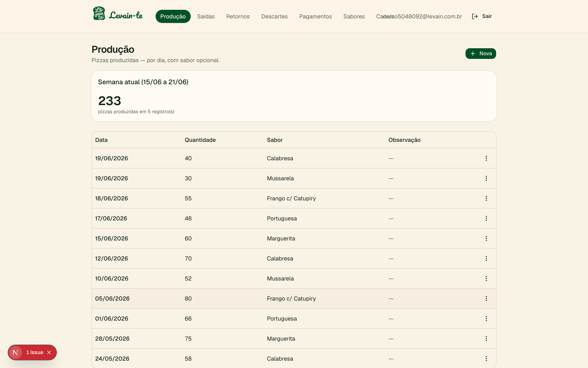Click the Quantidade column header
The width and height of the screenshot is (588, 368).
pyautogui.click(x=200, y=140)
